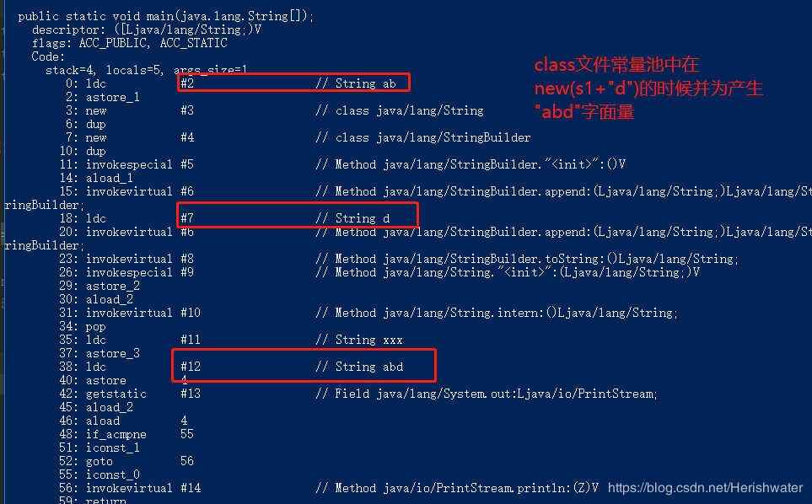Image resolution: width=812 pixels, height=504 pixels.
Task: Click the goto 56 instruction
Action: (x=126, y=461)
